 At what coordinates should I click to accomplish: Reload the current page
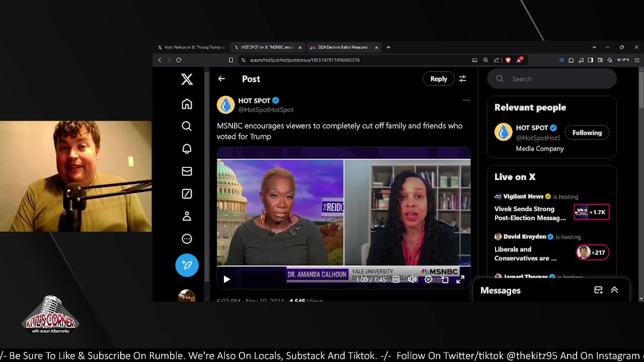point(179,60)
